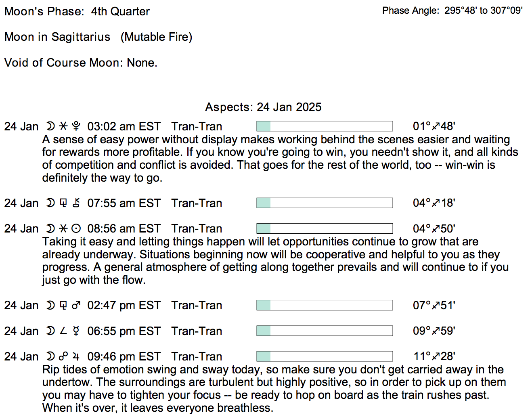Click the progress bar for the 09:46 pm aspect
This screenshot has width=532, height=419.
point(325,356)
